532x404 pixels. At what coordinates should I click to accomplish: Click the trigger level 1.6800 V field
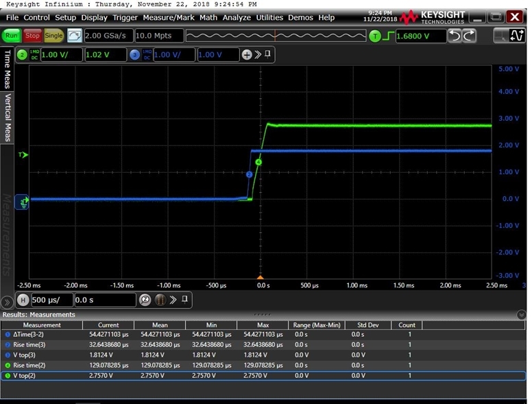click(421, 36)
